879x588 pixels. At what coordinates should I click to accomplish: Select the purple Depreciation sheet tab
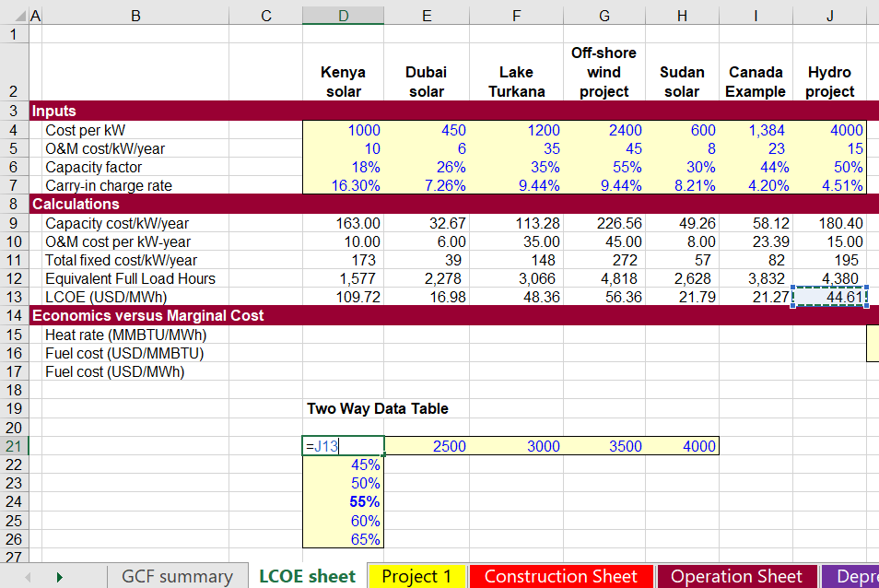pyautogui.click(x=851, y=576)
